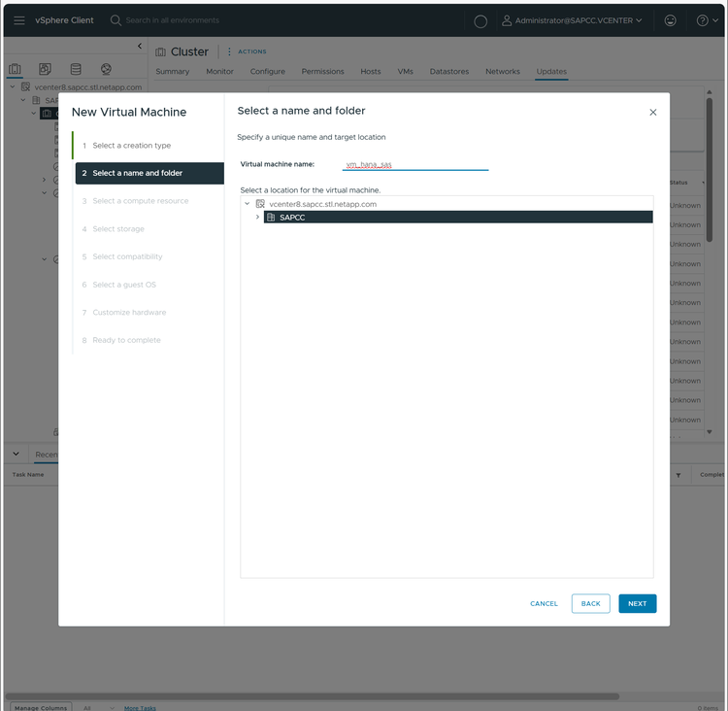This screenshot has height=711, width=728.
Task: Open the VMs tab
Action: point(405,72)
